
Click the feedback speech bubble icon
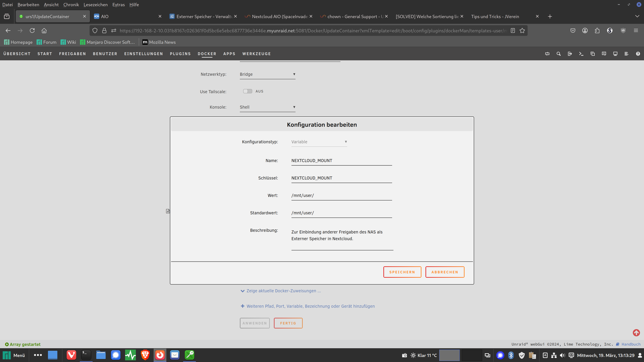604,54
